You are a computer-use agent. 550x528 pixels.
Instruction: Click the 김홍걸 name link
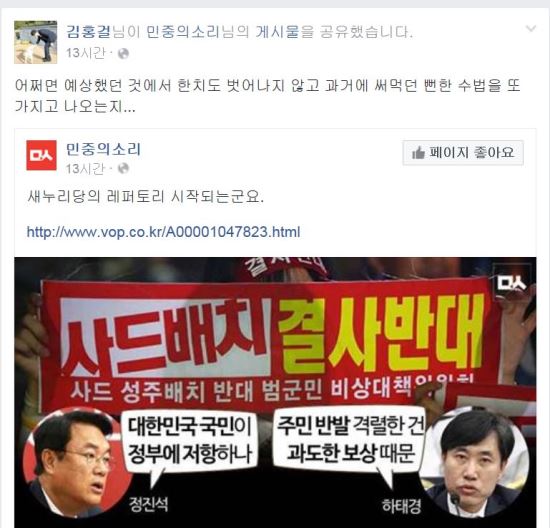pyautogui.click(x=88, y=32)
